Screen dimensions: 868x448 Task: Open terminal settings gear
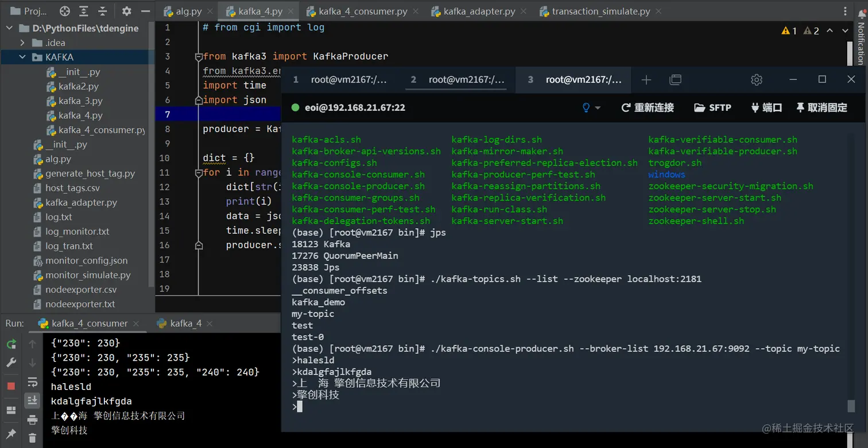point(757,80)
